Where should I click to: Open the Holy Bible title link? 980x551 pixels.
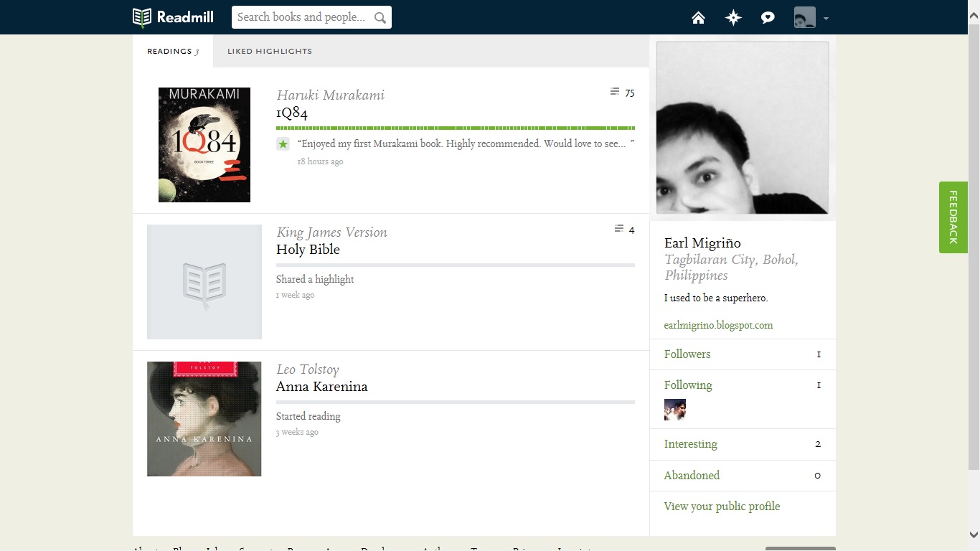[x=308, y=250]
